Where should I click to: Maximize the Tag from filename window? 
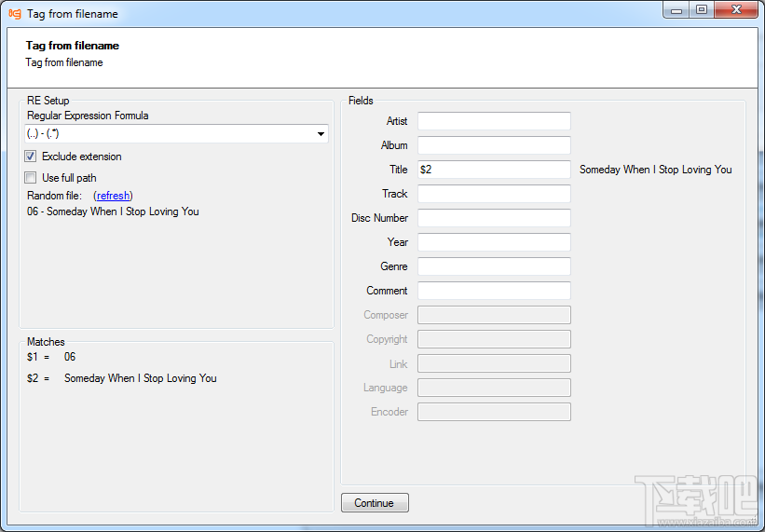702,9
